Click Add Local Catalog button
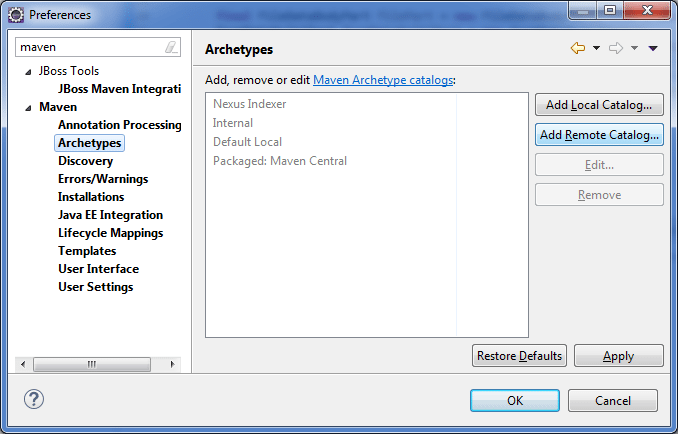This screenshot has height=434, width=678. [x=599, y=105]
